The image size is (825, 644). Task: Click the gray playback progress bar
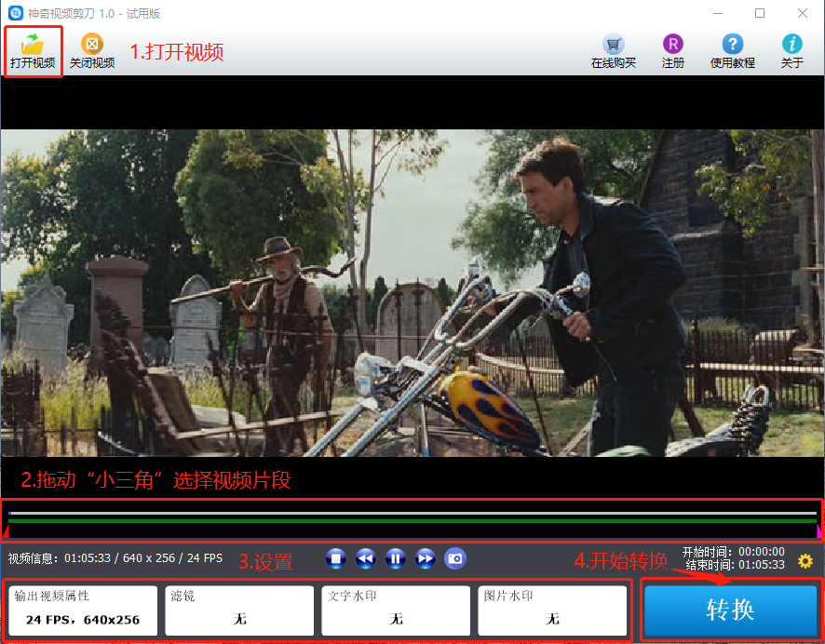tap(412, 513)
